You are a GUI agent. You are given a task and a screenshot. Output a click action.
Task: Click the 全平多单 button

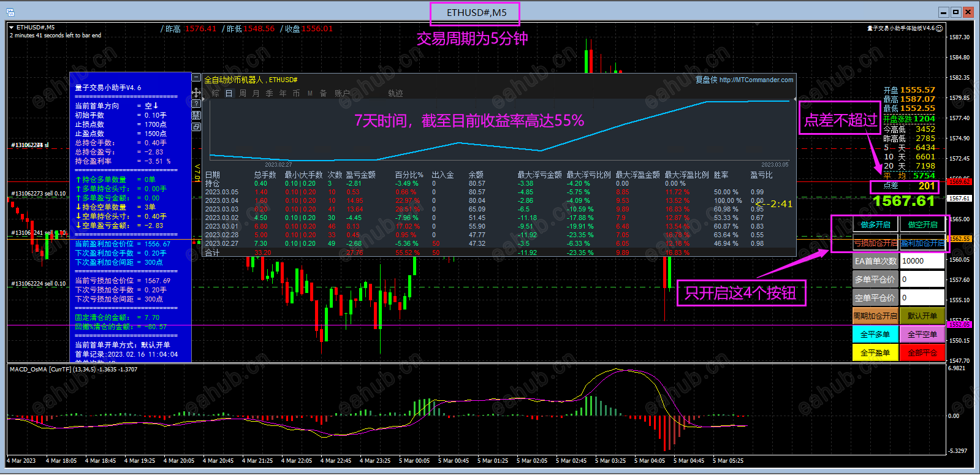(x=875, y=335)
